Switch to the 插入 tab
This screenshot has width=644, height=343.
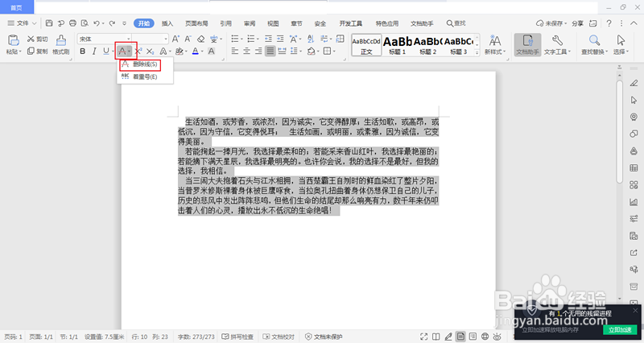click(x=167, y=23)
